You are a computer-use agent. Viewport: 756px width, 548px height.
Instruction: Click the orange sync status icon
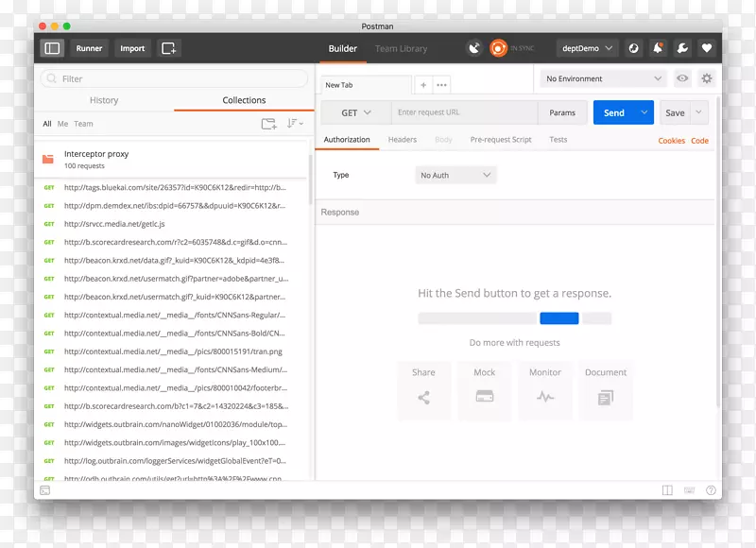pos(498,48)
